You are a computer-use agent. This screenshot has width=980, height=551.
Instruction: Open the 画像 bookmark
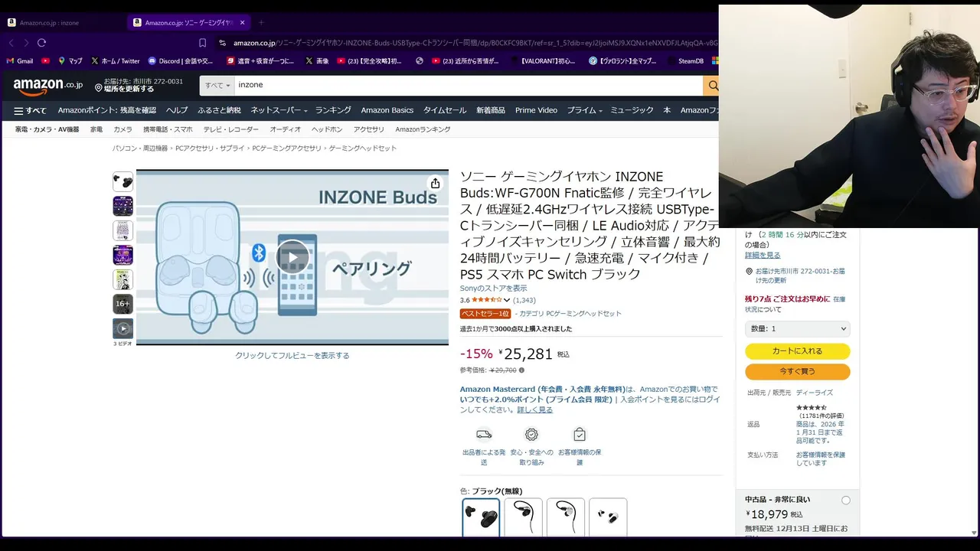317,60
